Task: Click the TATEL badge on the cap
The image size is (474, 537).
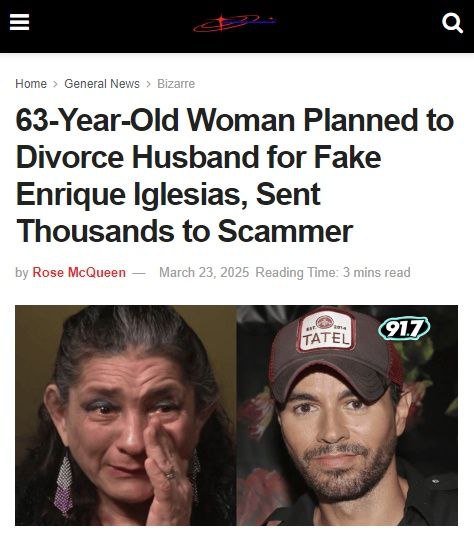Action: pos(325,332)
